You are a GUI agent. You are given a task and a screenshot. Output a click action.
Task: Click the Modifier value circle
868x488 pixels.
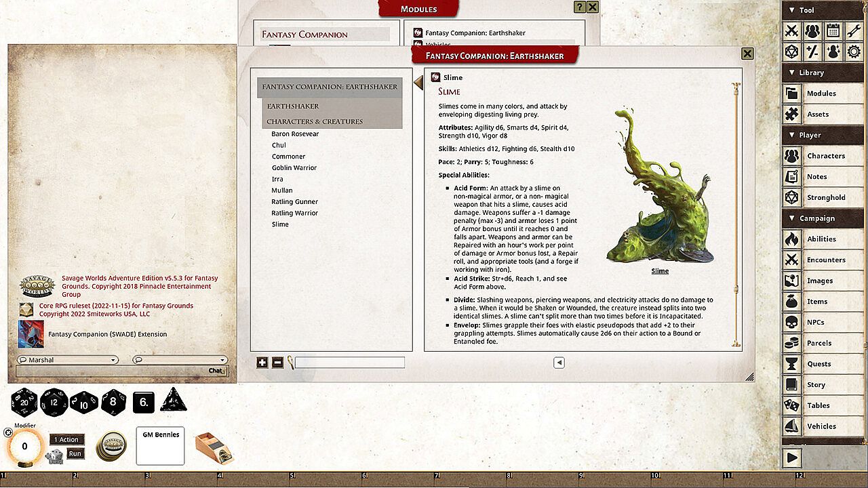24,446
